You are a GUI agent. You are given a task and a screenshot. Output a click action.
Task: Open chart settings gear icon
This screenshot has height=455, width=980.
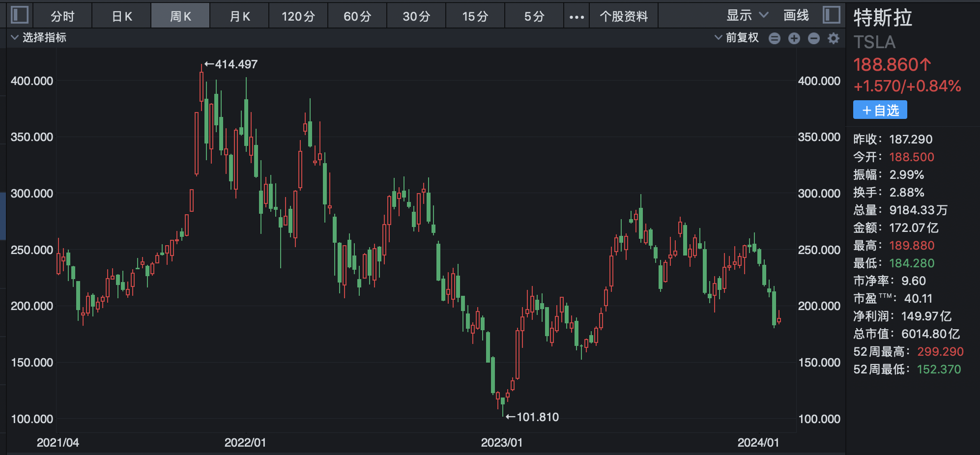click(834, 38)
